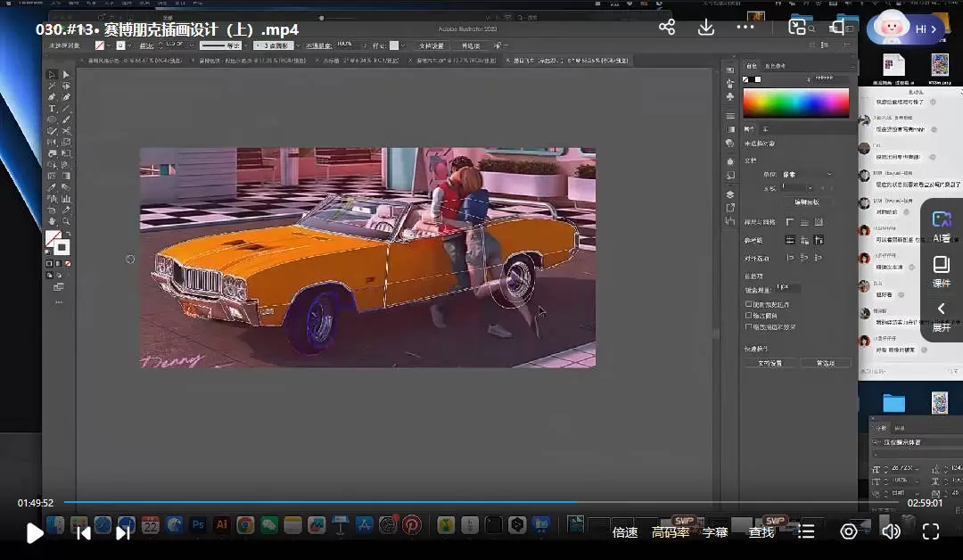Click the fill color box in the toolbar
This screenshot has height=560, width=963.
(53, 238)
